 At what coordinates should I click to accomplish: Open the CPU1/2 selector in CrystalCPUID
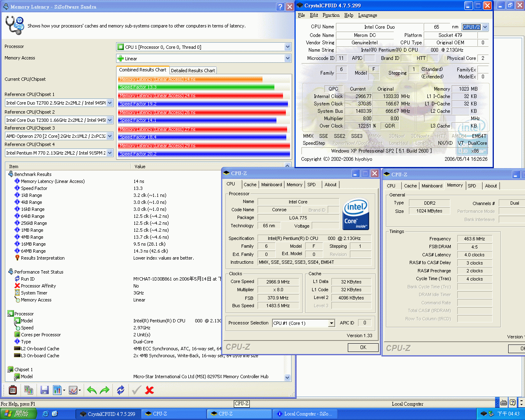485,27
